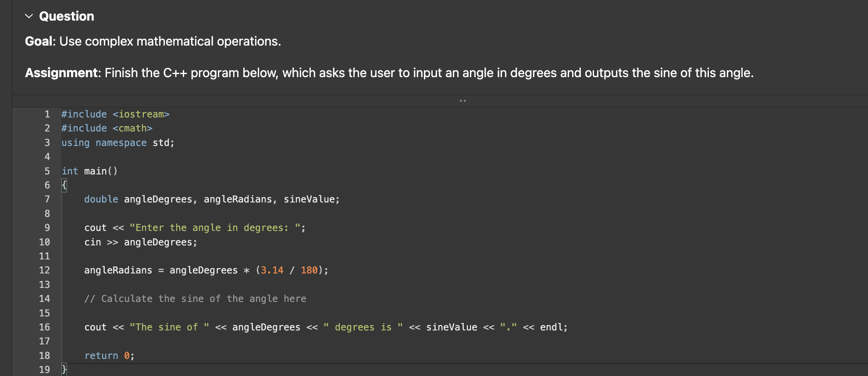
Task: Click ' degrees is ' string on line 16
Action: tap(363, 327)
